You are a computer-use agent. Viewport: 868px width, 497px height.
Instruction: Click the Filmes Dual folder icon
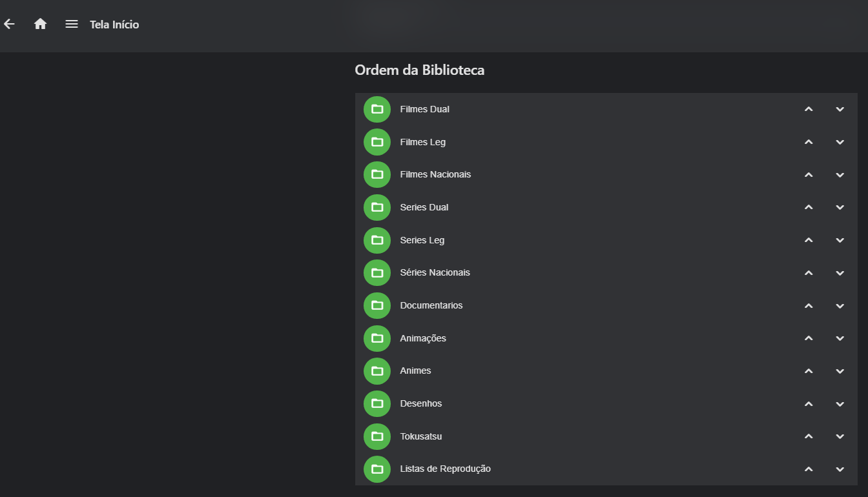point(377,109)
